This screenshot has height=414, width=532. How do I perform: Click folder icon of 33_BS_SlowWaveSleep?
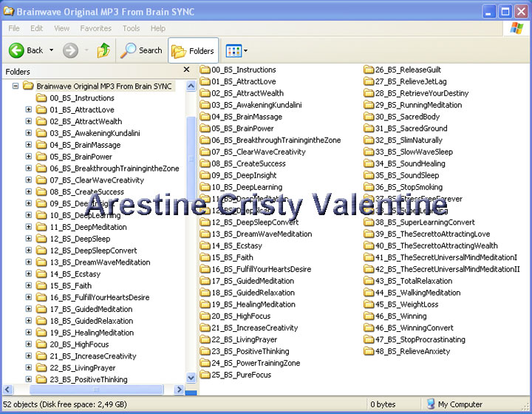[369, 152]
